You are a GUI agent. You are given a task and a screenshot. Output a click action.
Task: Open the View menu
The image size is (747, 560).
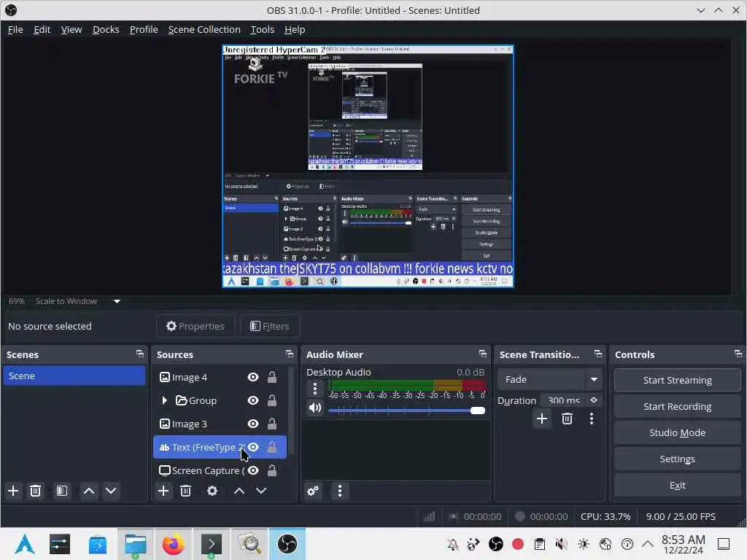pyautogui.click(x=71, y=29)
